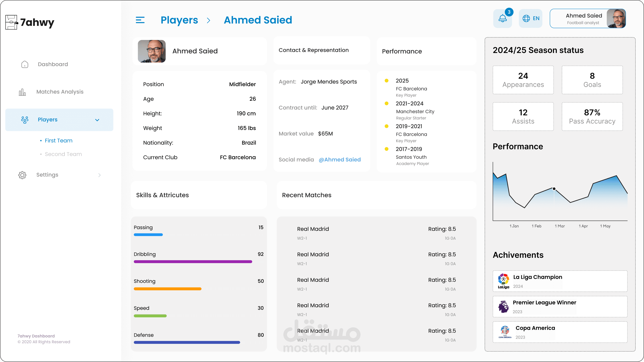Click the Dashboard home icon
Viewport: 644px width, 362px height.
25,64
